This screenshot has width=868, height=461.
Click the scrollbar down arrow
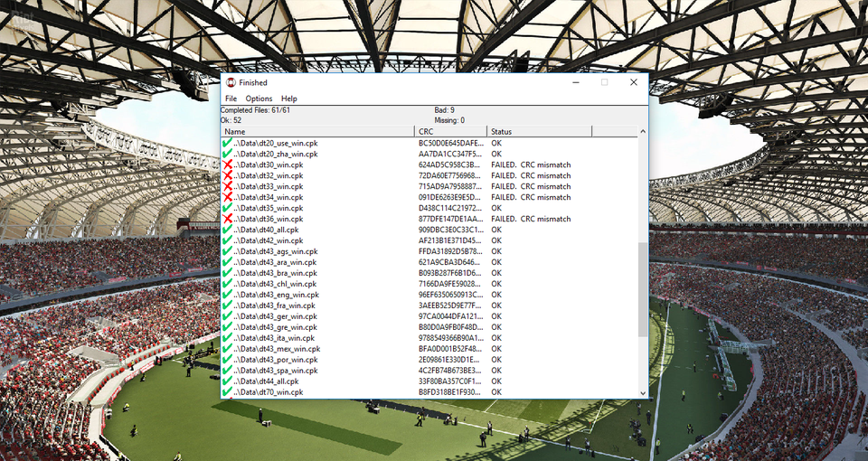tap(643, 393)
